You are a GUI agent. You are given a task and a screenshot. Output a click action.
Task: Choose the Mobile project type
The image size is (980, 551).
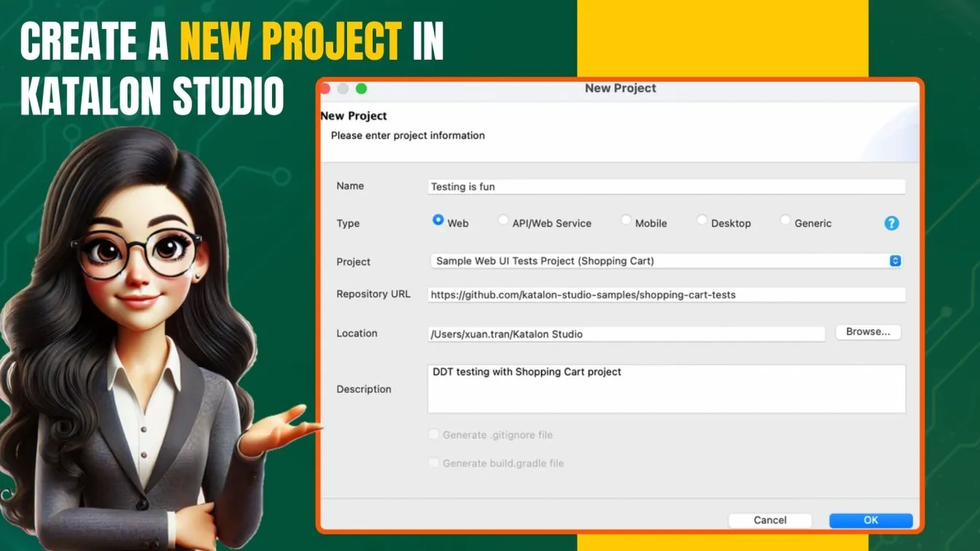point(626,219)
